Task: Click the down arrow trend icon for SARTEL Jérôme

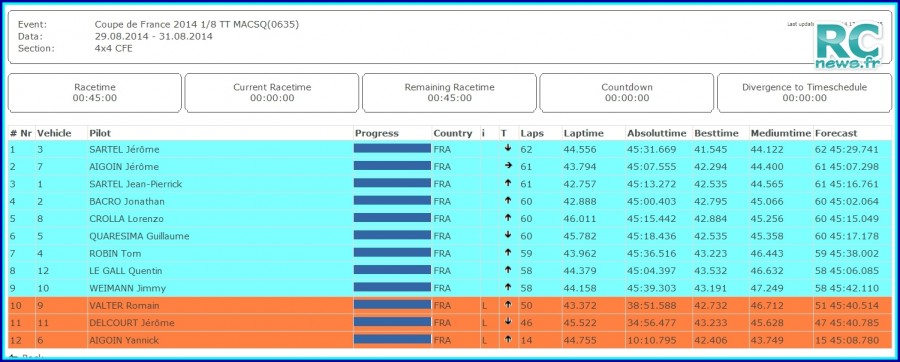Action: pyautogui.click(x=507, y=149)
